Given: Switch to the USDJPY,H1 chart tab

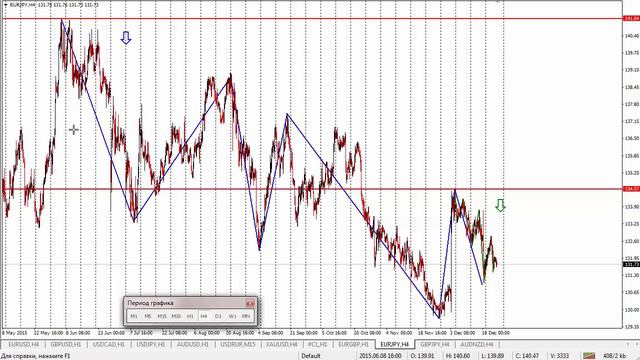Looking at the screenshot, I should pos(151,344).
